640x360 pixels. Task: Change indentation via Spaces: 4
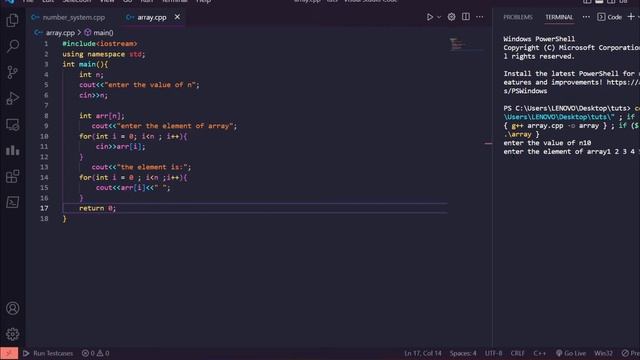[463, 353]
